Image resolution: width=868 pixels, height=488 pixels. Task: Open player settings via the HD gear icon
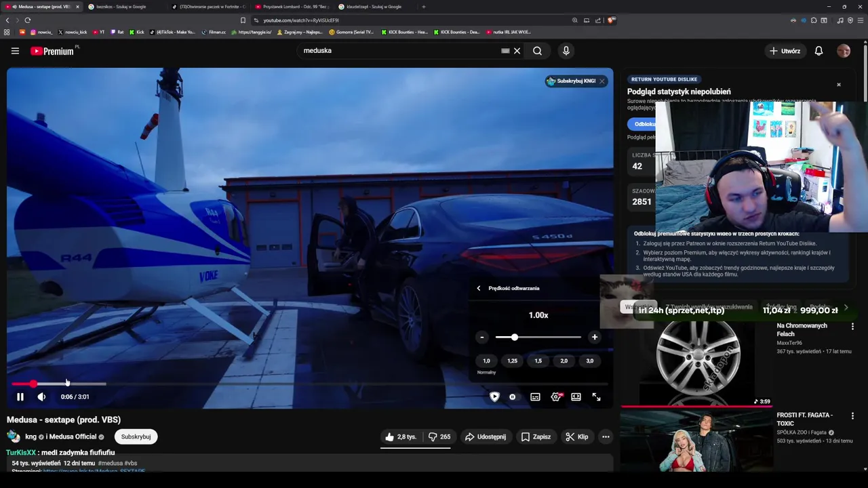pos(556,397)
